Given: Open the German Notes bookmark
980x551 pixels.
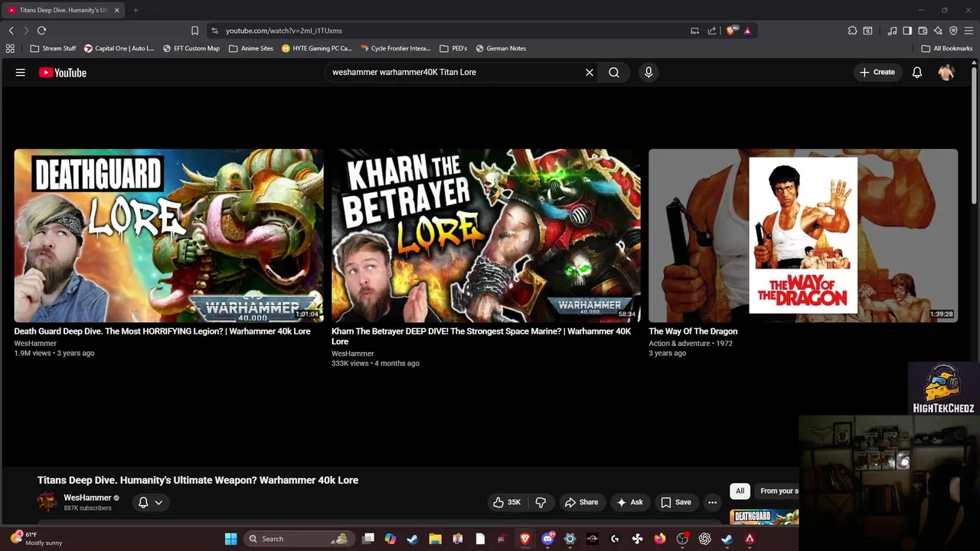Looking at the screenshot, I should click(501, 48).
